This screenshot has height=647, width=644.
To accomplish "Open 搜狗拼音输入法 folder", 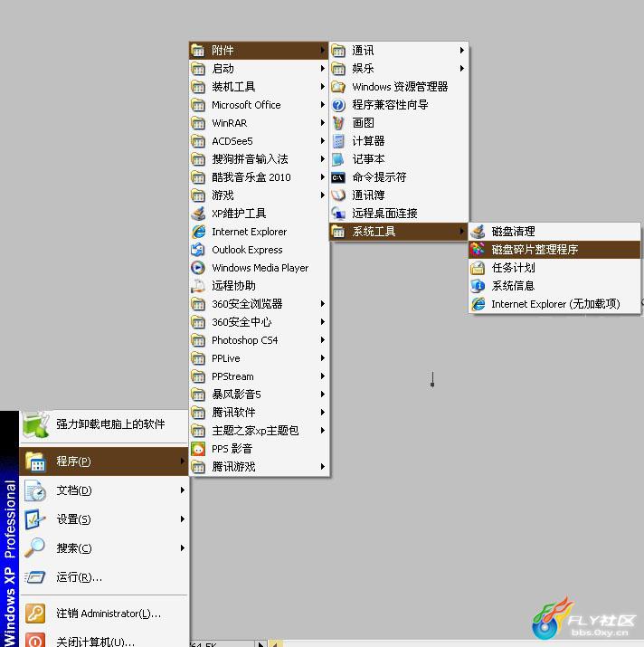I will pos(259,159).
